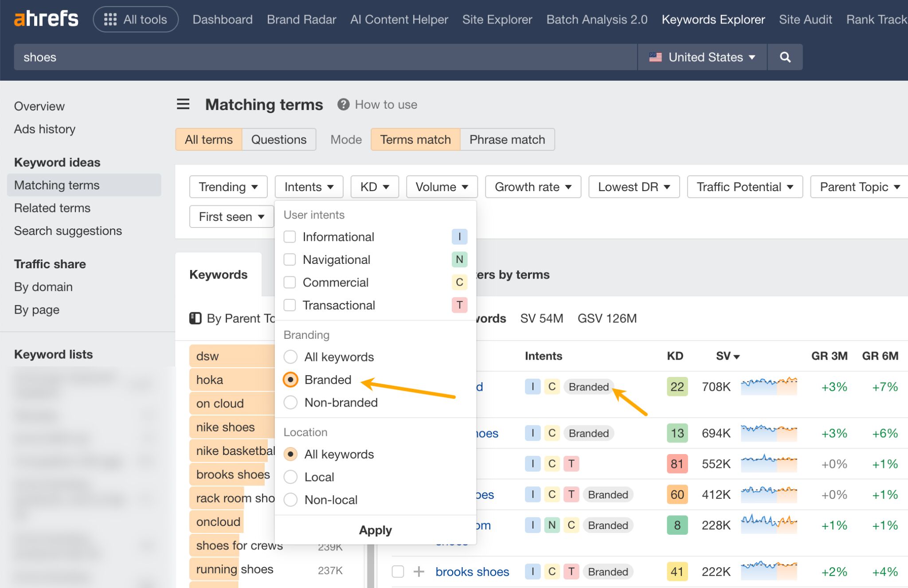Select the Branded radio button
This screenshot has width=908, height=588.
click(x=290, y=380)
